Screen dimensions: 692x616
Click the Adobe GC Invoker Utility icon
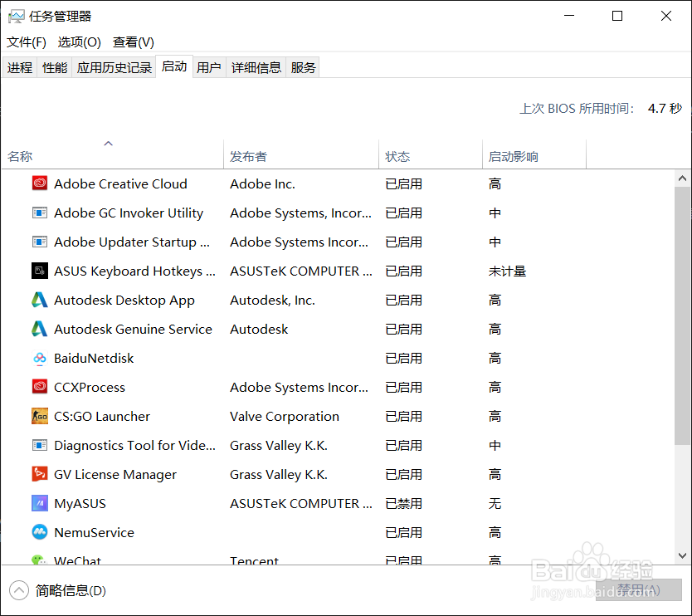click(40, 213)
